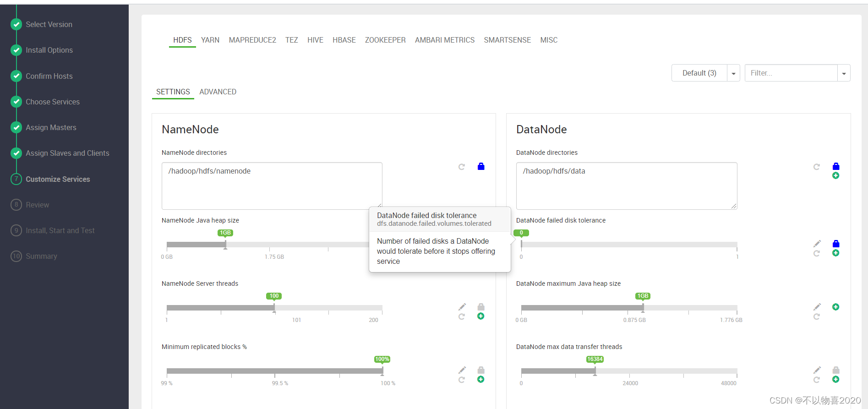Click pencil edit icon for DataNode max transfer threads
Image resolution: width=868 pixels, height=409 pixels.
[x=817, y=370]
